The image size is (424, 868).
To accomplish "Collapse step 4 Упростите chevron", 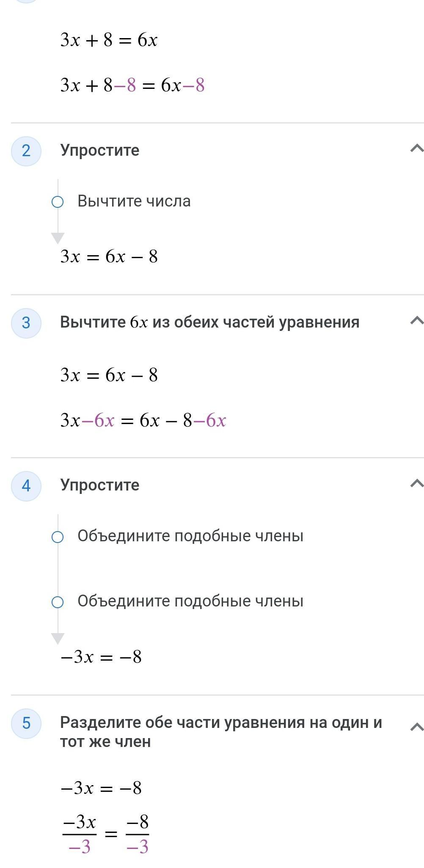I will [x=417, y=483].
